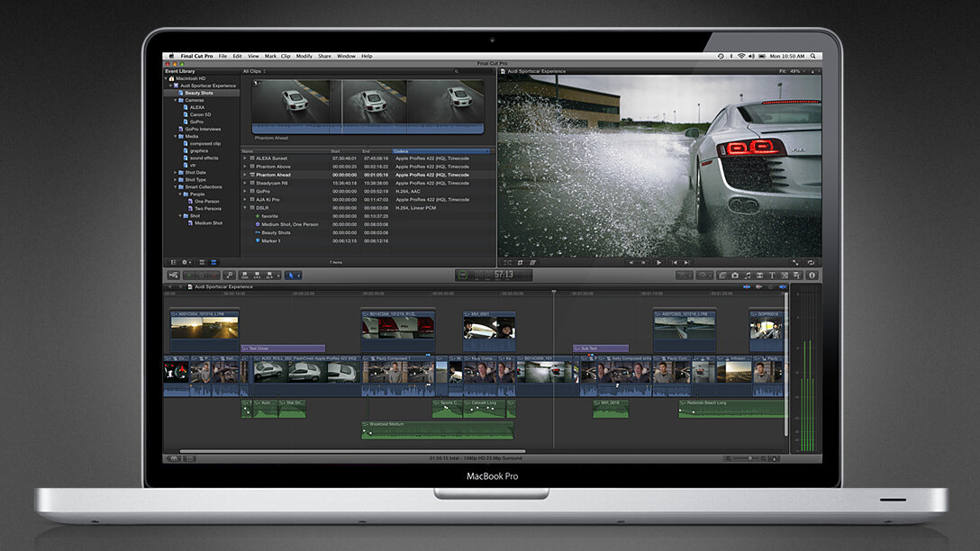Viewport: 980px width, 551px height.
Task: Switch event browser to filmstrip view
Action: click(202, 262)
